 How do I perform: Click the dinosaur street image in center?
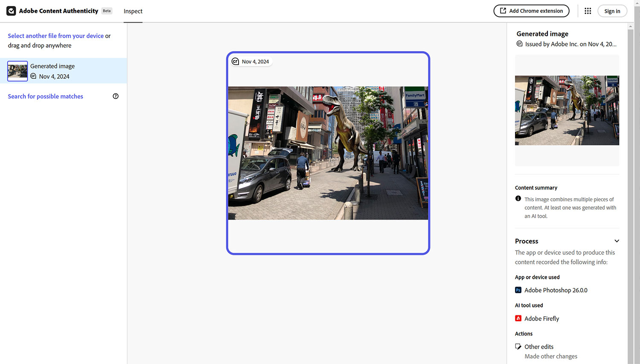point(328,153)
